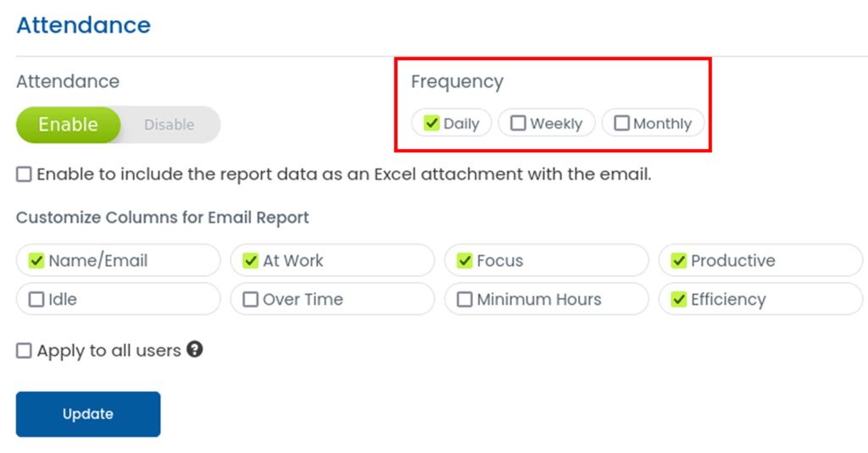Uncheck the Name/Email column checkbox
Image resolution: width=868 pixels, height=453 pixels.
(36, 261)
